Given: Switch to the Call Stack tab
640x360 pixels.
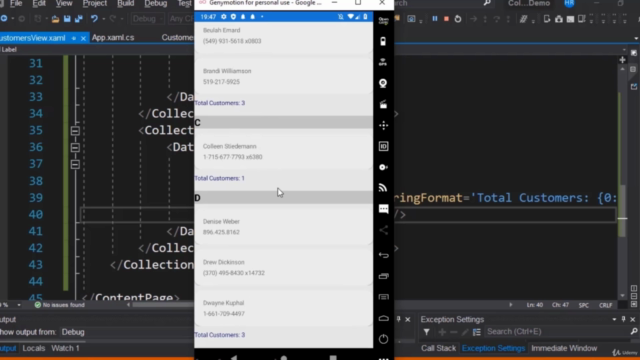Looking at the screenshot, I should (x=438, y=349).
